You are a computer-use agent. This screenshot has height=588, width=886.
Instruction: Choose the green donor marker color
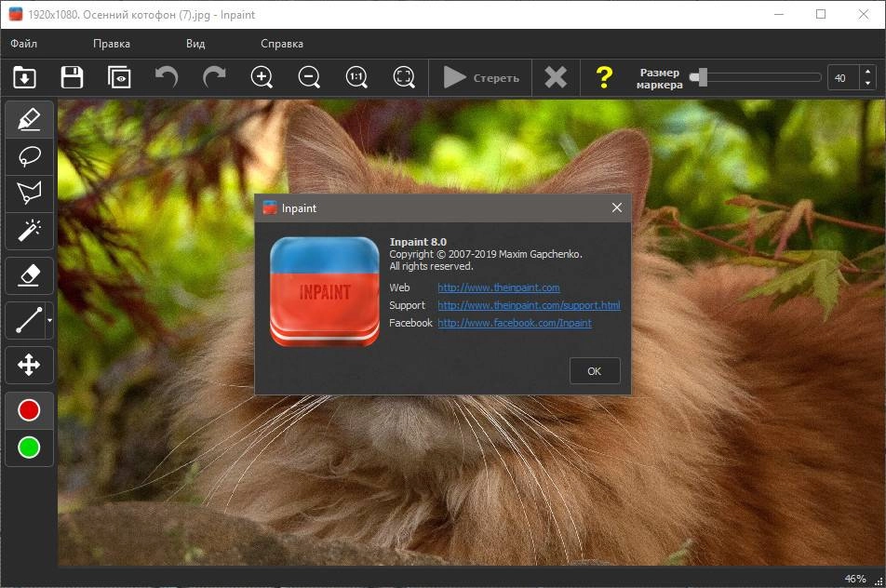[x=29, y=448]
